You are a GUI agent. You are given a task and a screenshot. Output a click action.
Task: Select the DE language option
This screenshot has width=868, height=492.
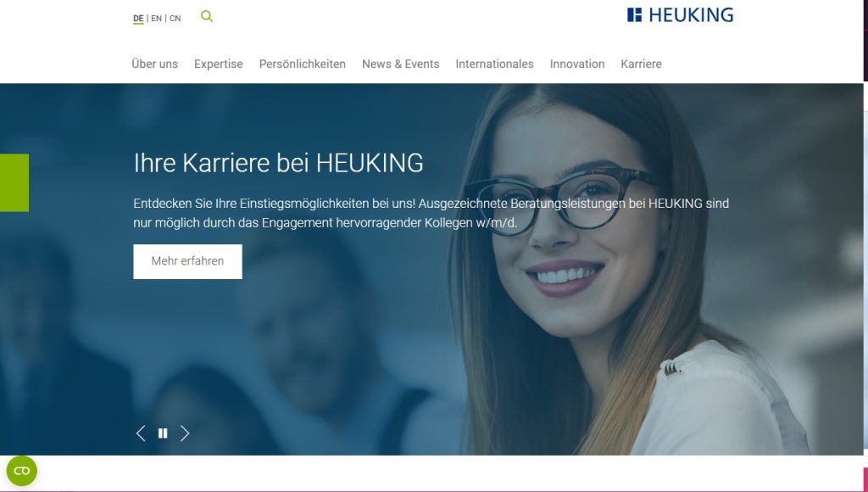pos(138,19)
